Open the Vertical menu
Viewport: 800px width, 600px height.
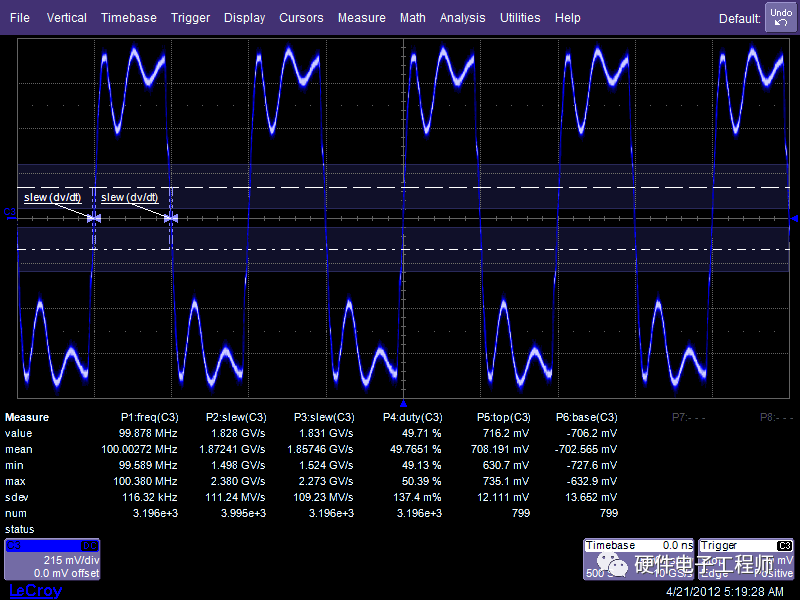click(66, 18)
